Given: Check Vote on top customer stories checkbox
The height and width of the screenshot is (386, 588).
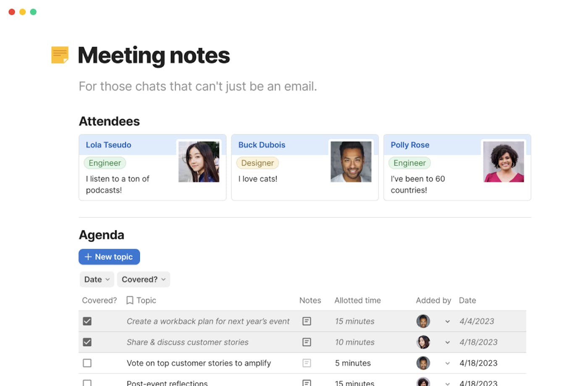Looking at the screenshot, I should click(x=87, y=363).
